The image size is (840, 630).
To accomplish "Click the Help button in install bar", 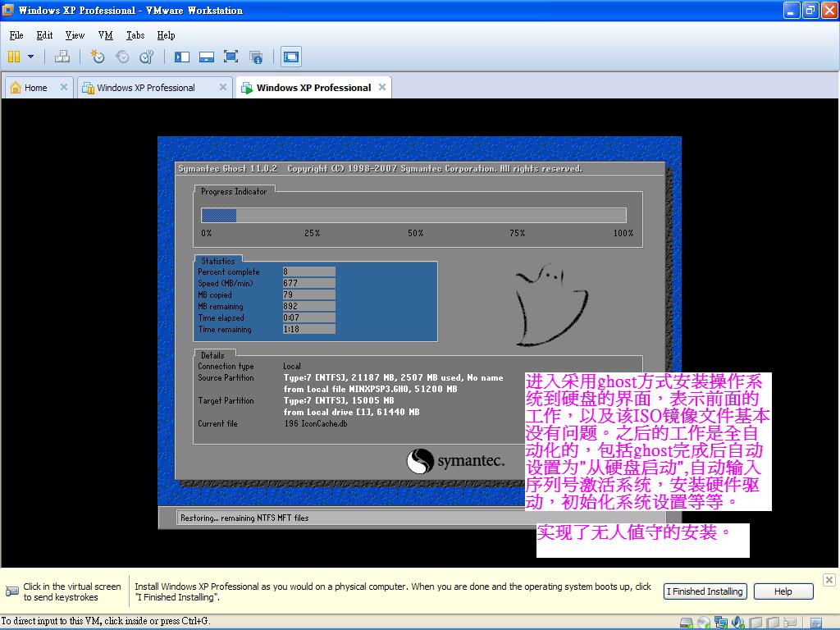I will [x=783, y=591].
